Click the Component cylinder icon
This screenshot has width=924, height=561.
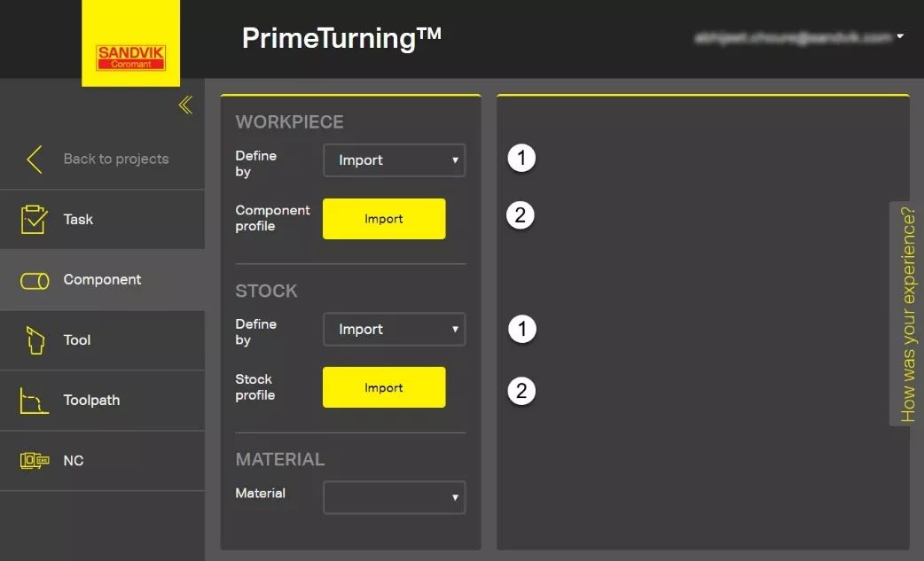pyautogui.click(x=35, y=281)
